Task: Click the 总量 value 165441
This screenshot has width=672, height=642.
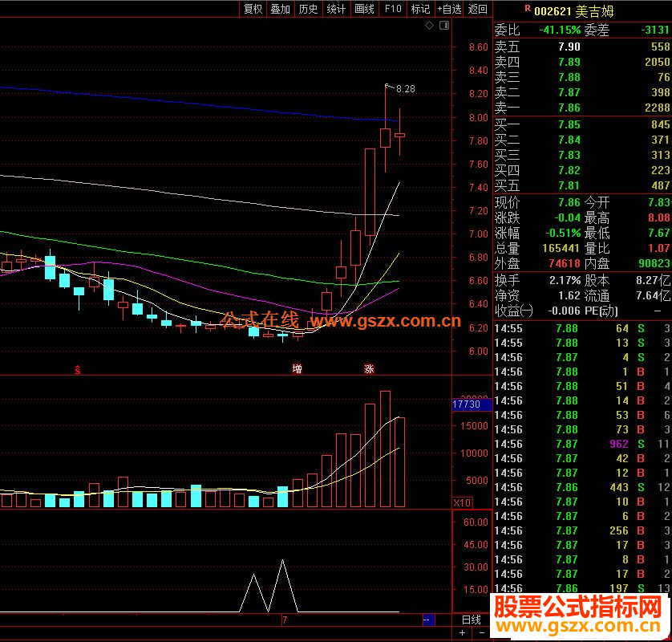Action: (561, 248)
